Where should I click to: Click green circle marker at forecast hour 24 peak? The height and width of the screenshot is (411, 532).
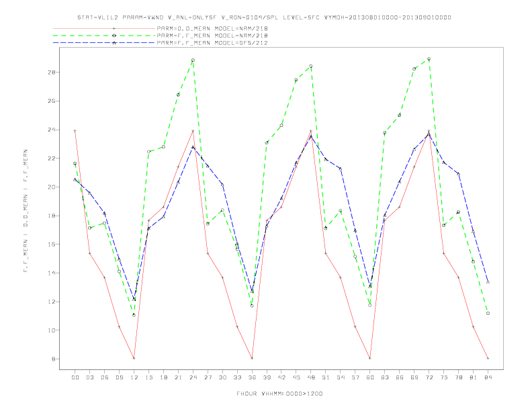pos(193,60)
